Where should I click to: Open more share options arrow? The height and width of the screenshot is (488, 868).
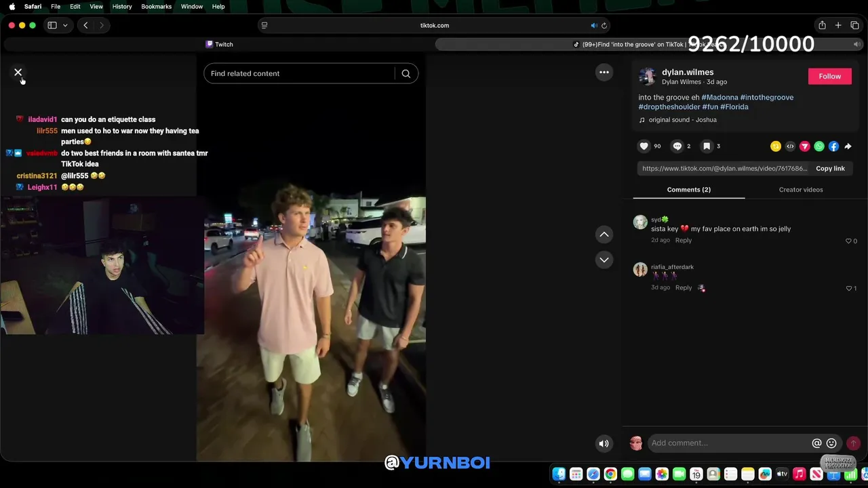(x=848, y=146)
